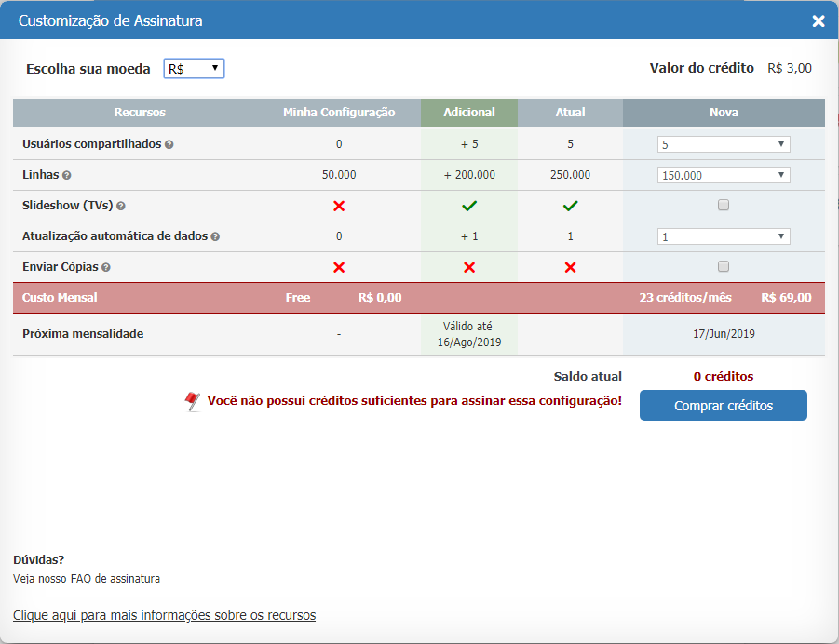Click the help icon beside Linhas
The height and width of the screenshot is (644, 839).
point(65,174)
